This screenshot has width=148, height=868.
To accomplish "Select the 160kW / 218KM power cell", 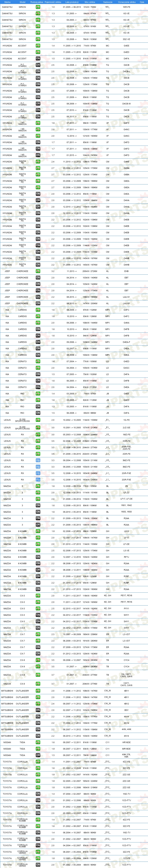I will point(90,787).
